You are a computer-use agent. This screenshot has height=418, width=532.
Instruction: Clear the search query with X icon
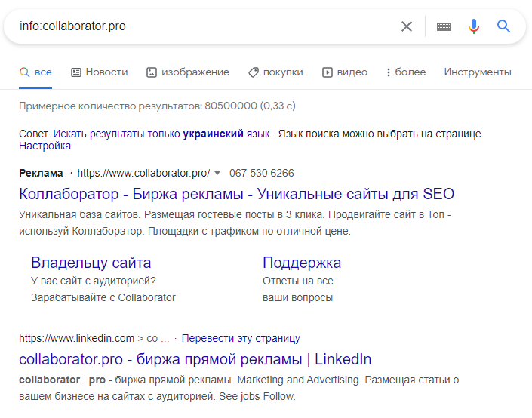tap(407, 26)
